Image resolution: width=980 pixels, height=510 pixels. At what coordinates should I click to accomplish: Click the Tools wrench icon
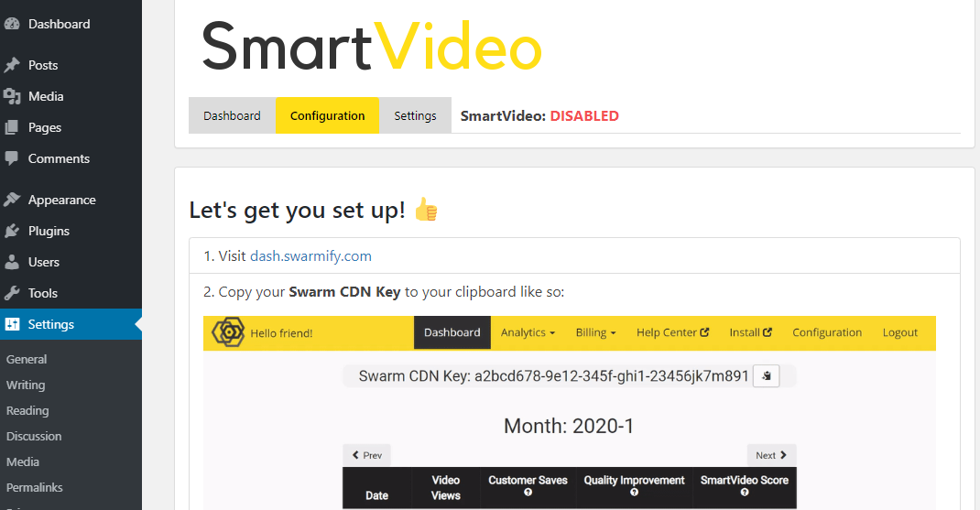12,293
